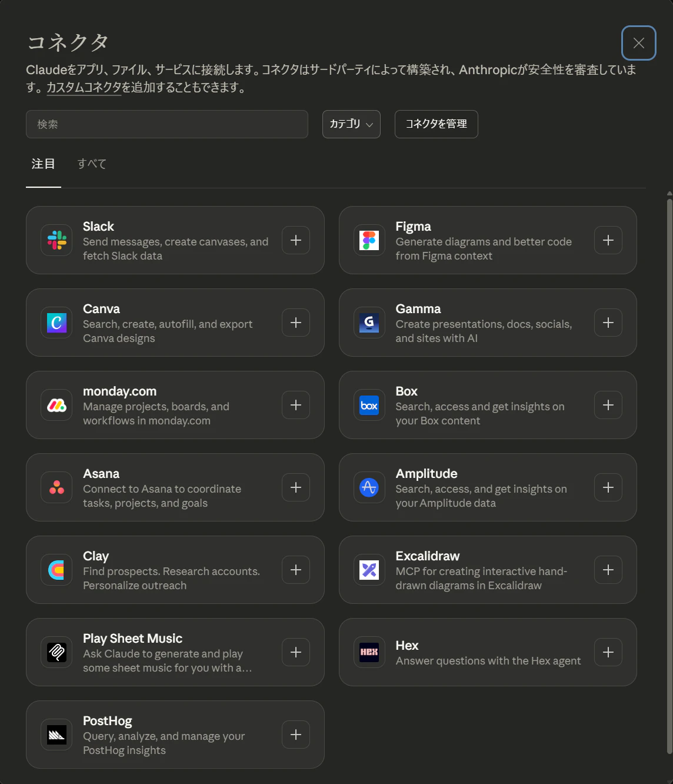673x784 pixels.
Task: Click the Box logo icon
Action: (369, 405)
